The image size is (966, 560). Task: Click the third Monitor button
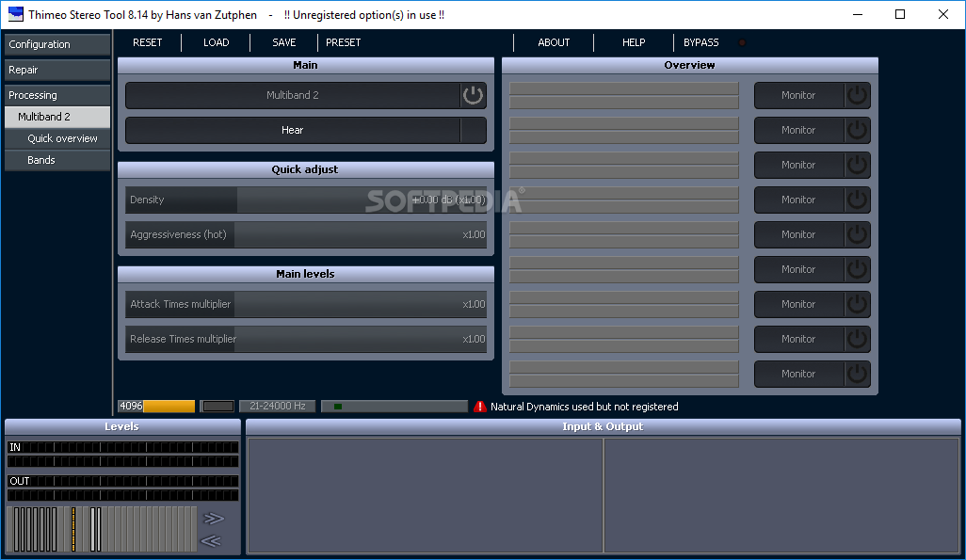(x=798, y=165)
